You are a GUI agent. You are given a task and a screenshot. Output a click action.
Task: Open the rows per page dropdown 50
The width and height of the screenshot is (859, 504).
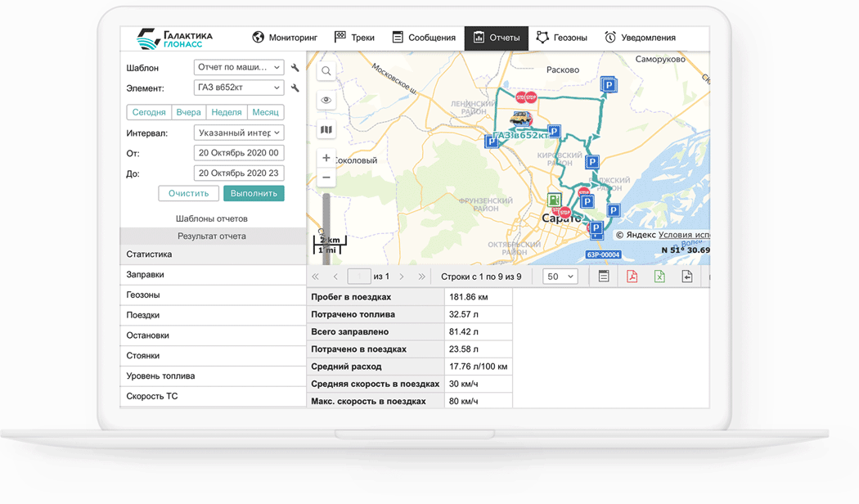pos(560,277)
